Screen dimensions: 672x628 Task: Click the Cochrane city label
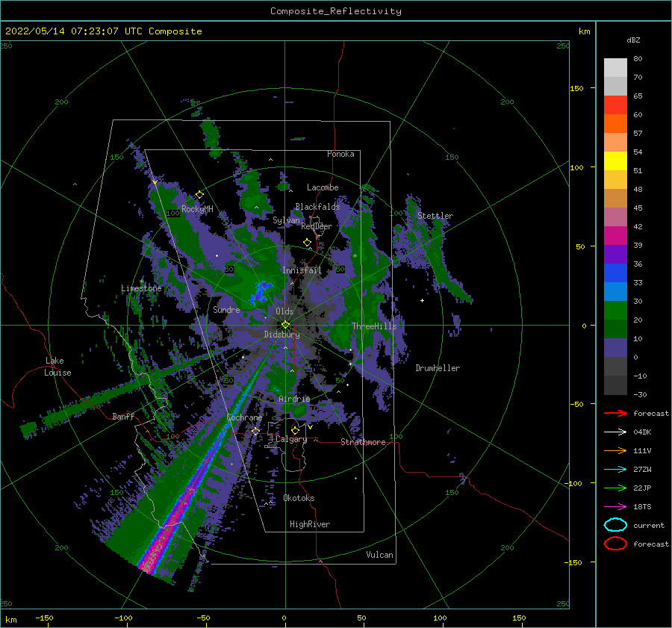pyautogui.click(x=244, y=417)
